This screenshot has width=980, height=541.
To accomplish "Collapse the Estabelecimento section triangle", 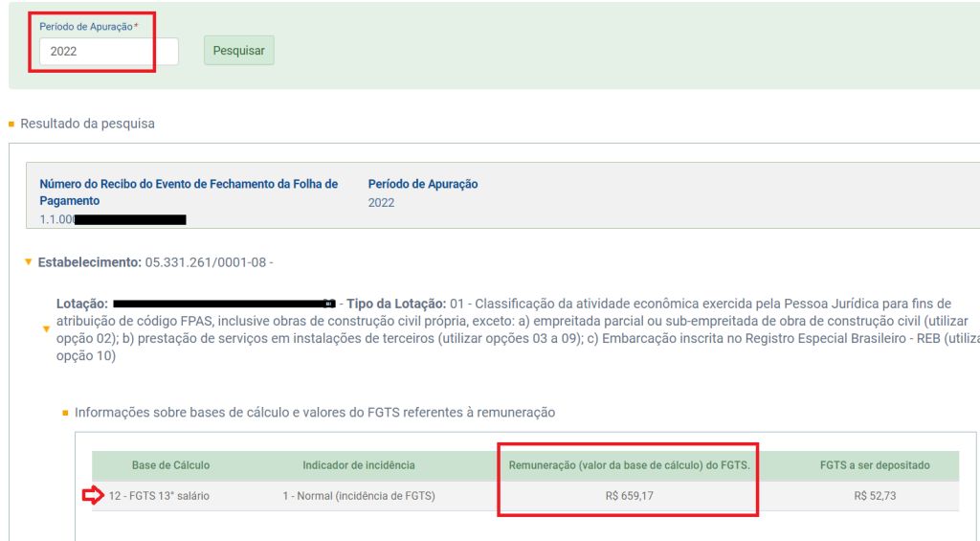I will [x=29, y=261].
